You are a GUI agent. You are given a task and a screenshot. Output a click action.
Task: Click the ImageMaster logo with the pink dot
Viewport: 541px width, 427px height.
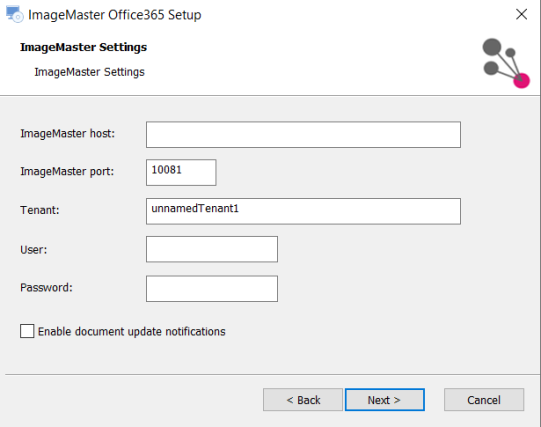(506, 63)
